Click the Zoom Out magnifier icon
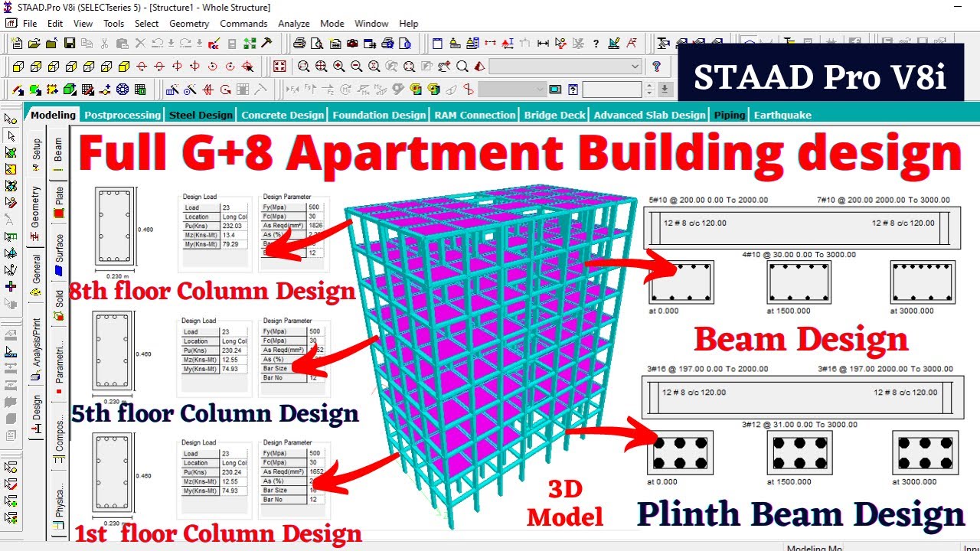980x551 pixels. click(x=356, y=67)
